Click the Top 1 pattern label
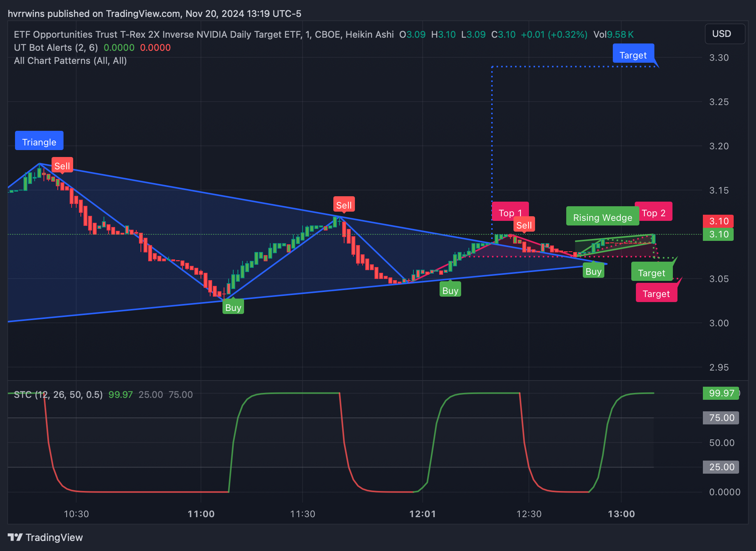The width and height of the screenshot is (756, 551). coord(510,212)
